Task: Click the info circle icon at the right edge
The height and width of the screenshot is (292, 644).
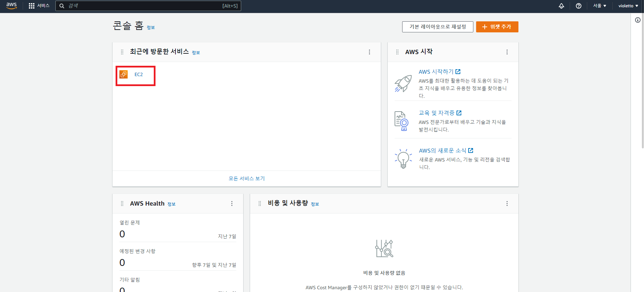Action: [638, 20]
